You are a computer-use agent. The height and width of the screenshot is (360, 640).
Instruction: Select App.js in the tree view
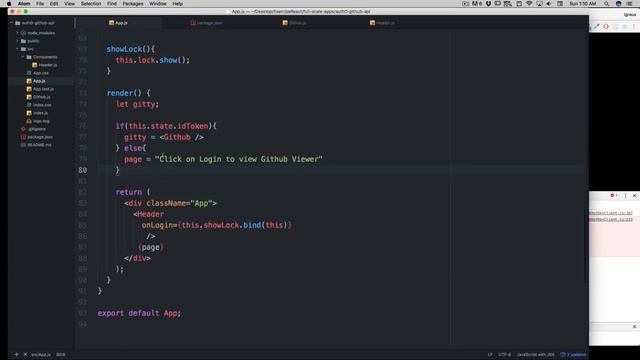tap(39, 81)
